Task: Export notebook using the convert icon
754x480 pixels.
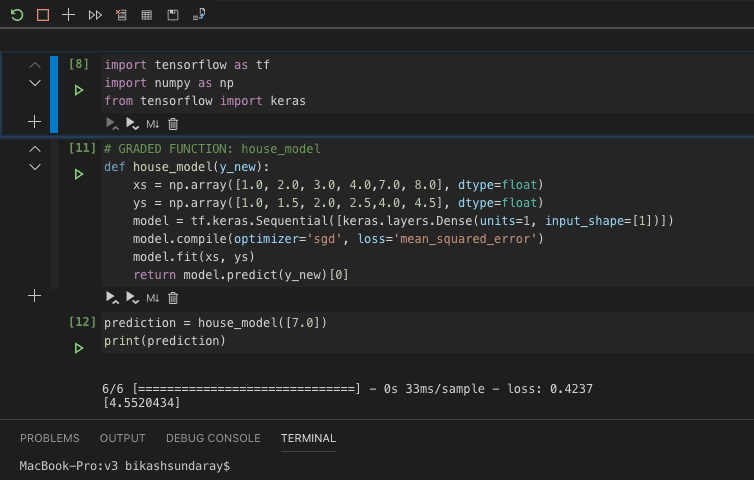Action: click(199, 15)
